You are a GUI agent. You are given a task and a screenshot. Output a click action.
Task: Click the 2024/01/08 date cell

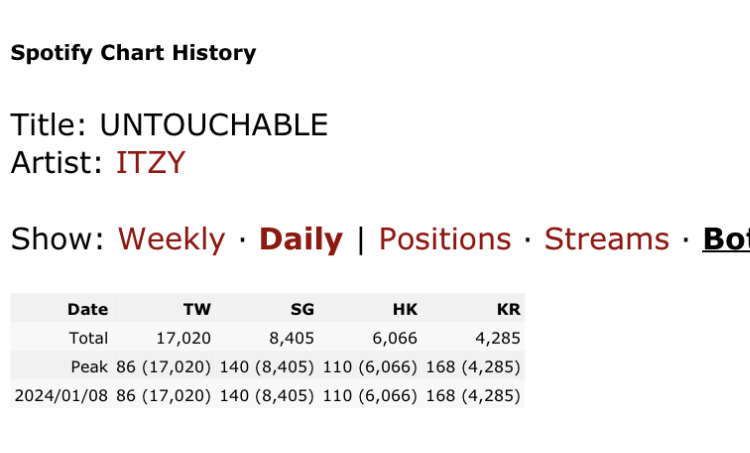pos(61,396)
